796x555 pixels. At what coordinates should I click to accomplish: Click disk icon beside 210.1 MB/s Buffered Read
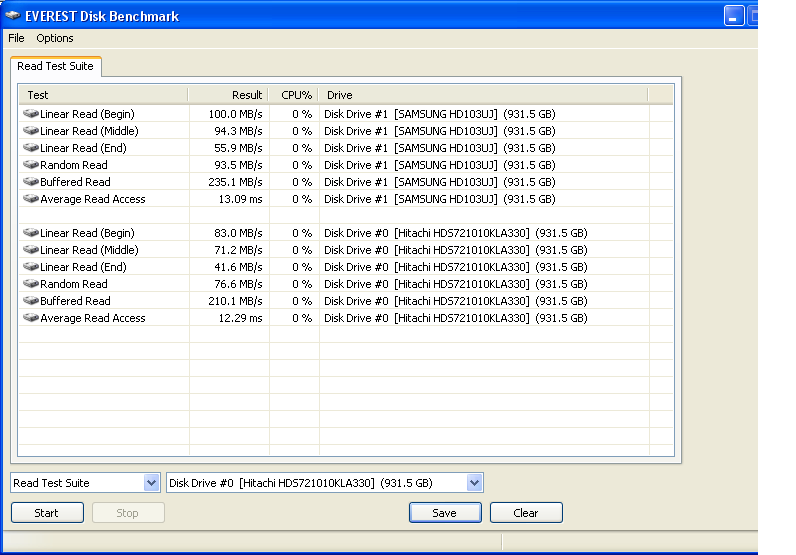(31, 301)
